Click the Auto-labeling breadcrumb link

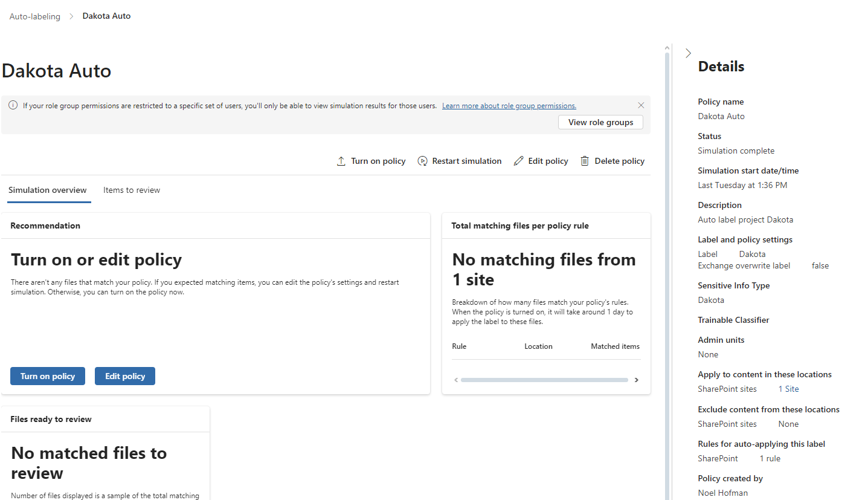[34, 16]
